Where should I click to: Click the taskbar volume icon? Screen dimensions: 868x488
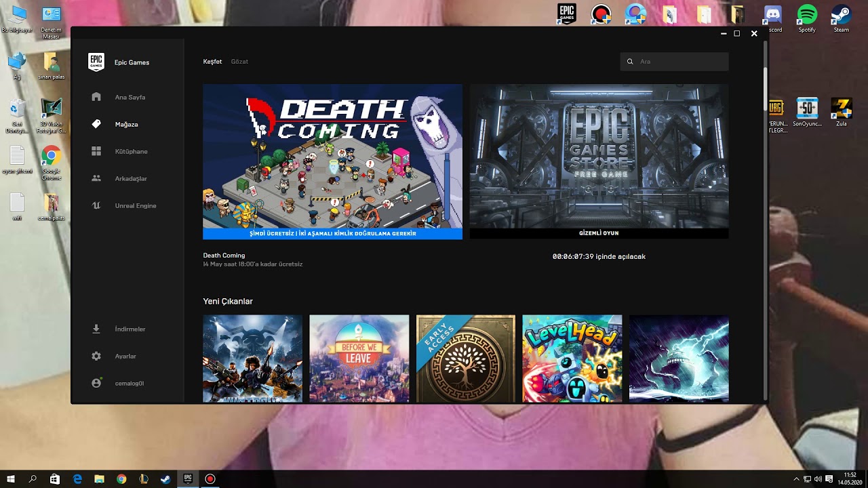point(818,479)
